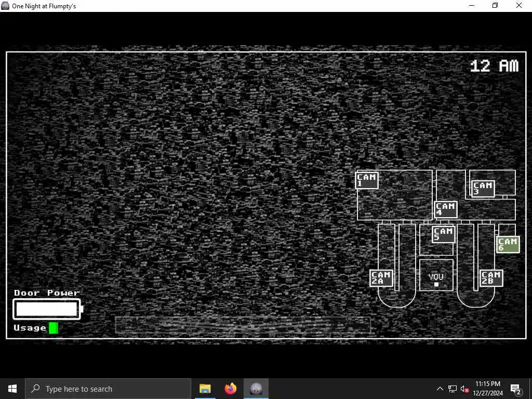Click the Door Power label

click(x=47, y=293)
